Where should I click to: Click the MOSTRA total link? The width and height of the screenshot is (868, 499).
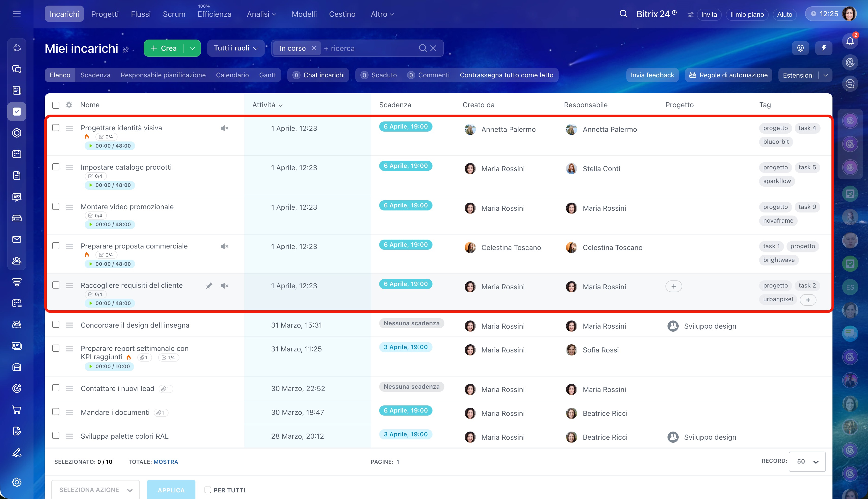pyautogui.click(x=166, y=462)
